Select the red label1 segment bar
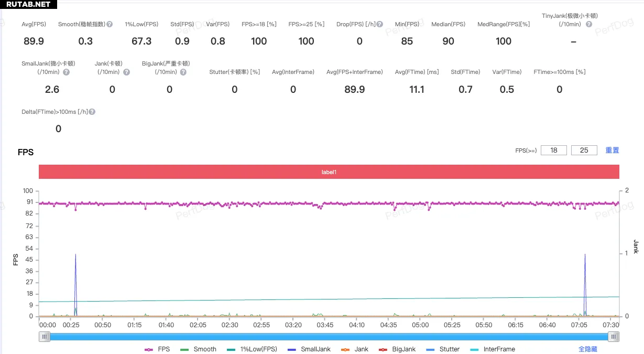The image size is (644, 354). click(329, 172)
